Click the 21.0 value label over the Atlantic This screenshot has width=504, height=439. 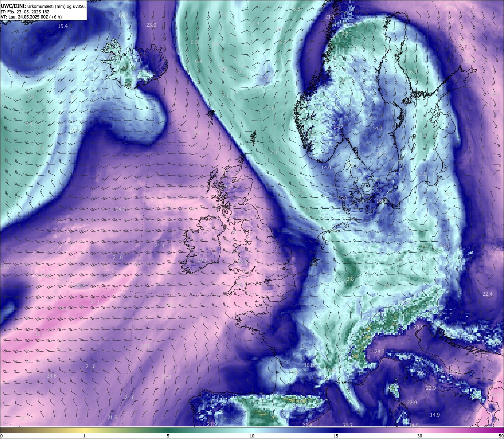click(x=91, y=366)
